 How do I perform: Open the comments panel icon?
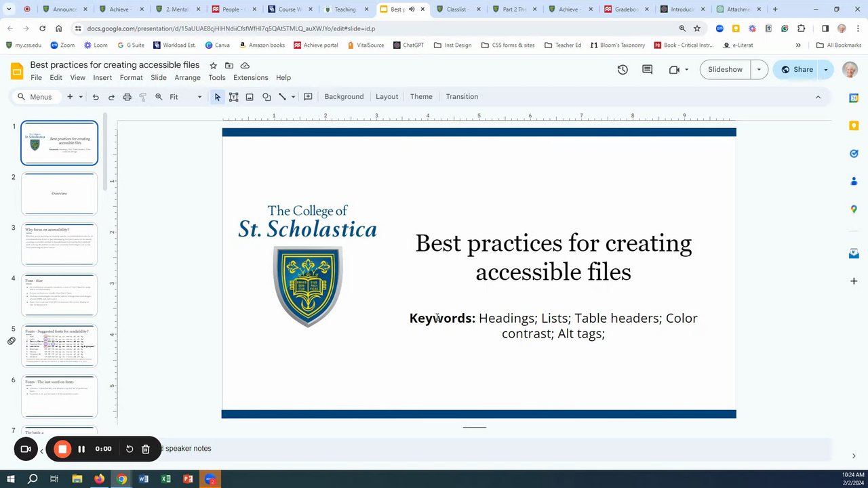coord(647,69)
